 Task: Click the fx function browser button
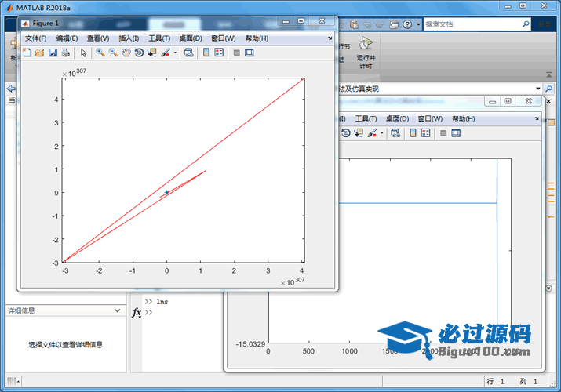(137, 313)
